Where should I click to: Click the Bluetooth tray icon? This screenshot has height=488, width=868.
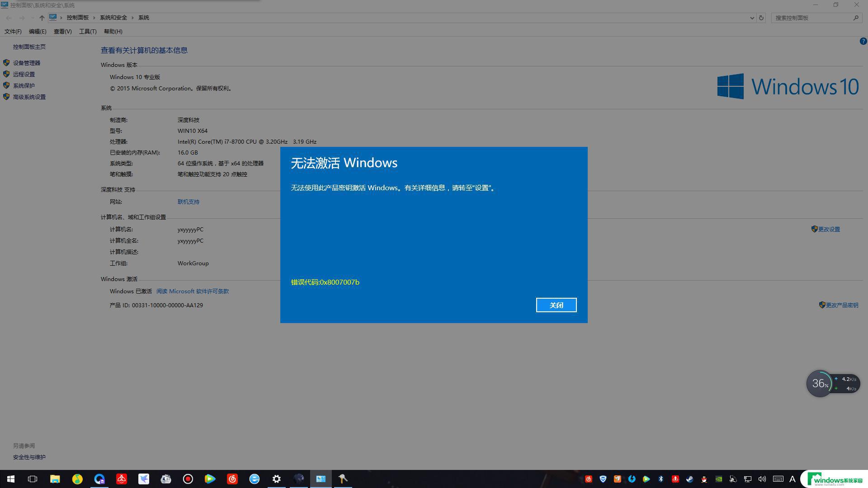[x=661, y=479]
